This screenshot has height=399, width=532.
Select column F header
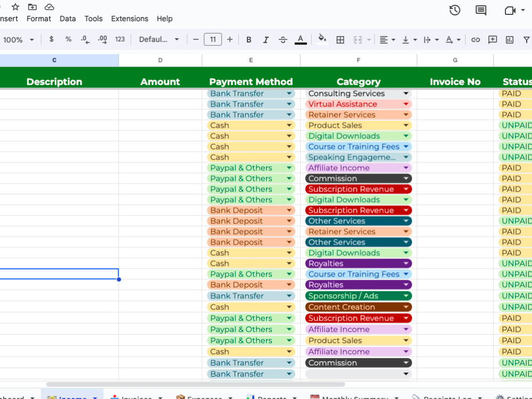358,60
